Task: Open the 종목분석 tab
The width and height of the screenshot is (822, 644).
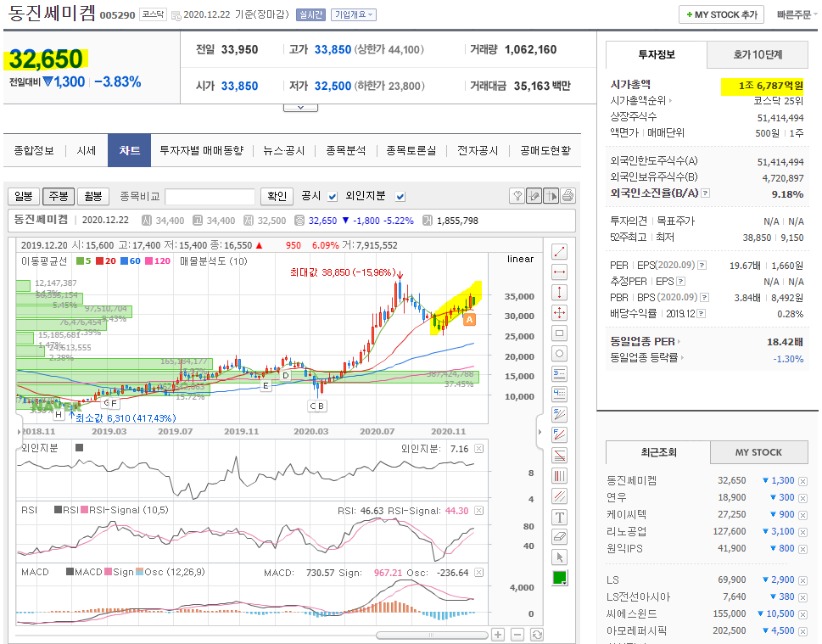Action: coord(345,150)
